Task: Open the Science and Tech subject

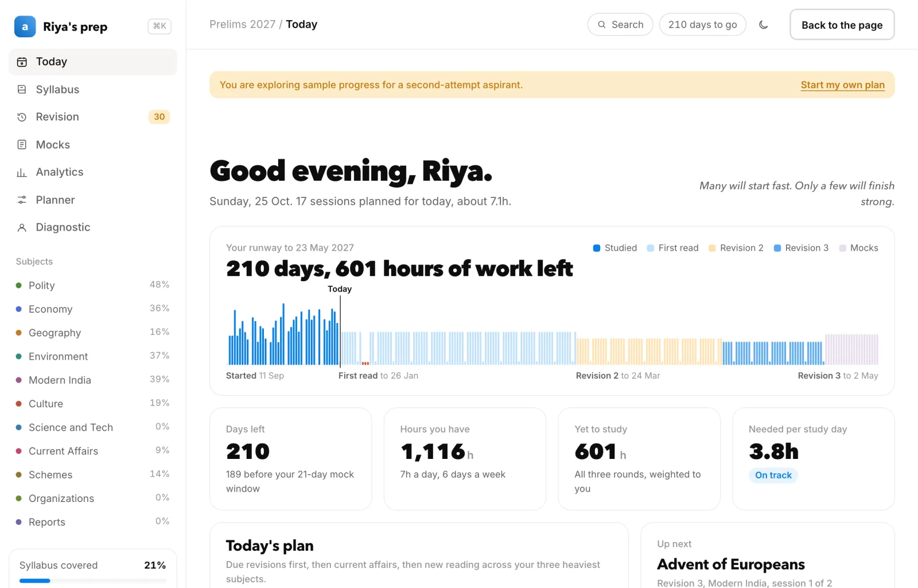Action: (x=93, y=427)
